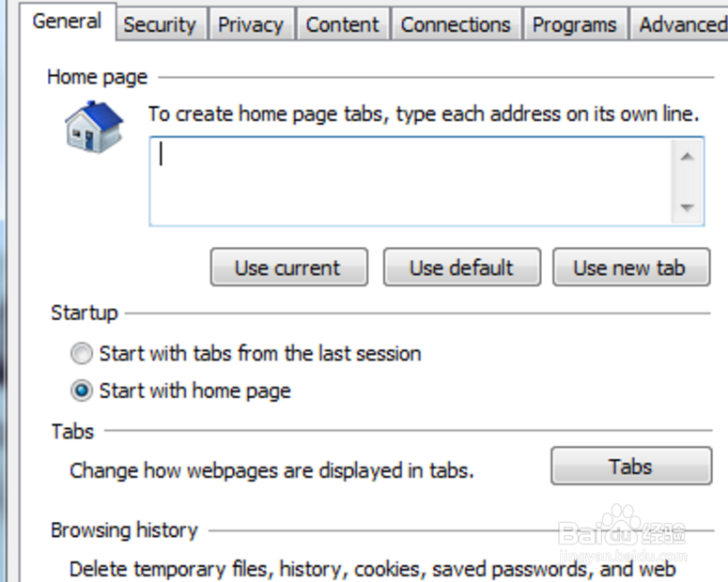Show the Programs tab
The height and width of the screenshot is (582, 728).
[575, 24]
